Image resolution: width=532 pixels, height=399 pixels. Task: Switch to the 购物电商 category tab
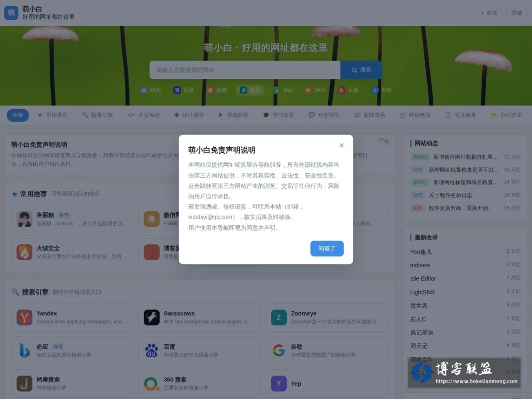(x=415, y=115)
